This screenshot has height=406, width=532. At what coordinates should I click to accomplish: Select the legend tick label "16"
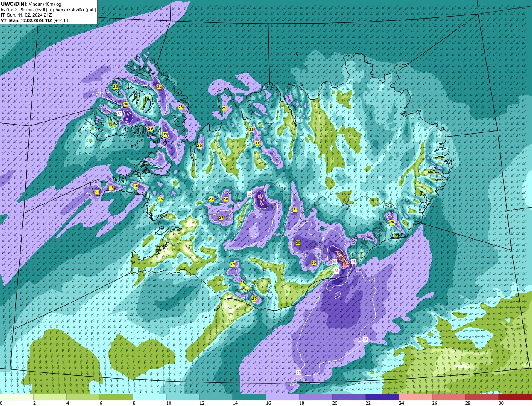point(268,403)
